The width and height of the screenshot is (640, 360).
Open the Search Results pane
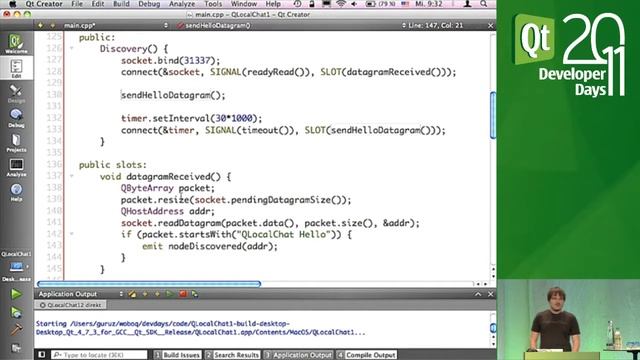click(x=232, y=355)
